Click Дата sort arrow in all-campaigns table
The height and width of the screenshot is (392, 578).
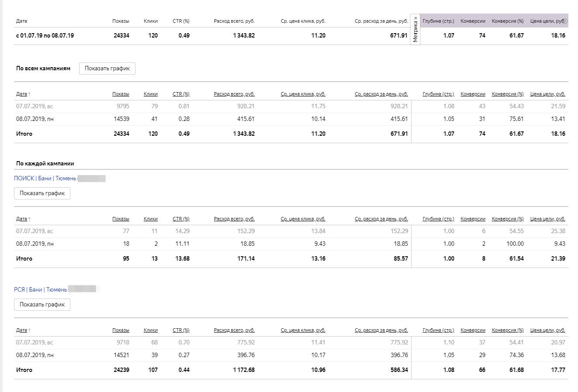(x=29, y=94)
